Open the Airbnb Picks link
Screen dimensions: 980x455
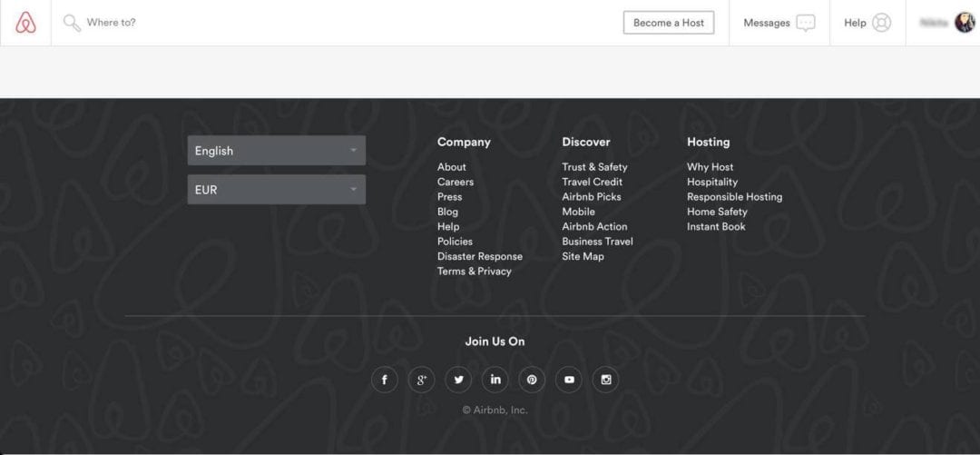point(592,197)
